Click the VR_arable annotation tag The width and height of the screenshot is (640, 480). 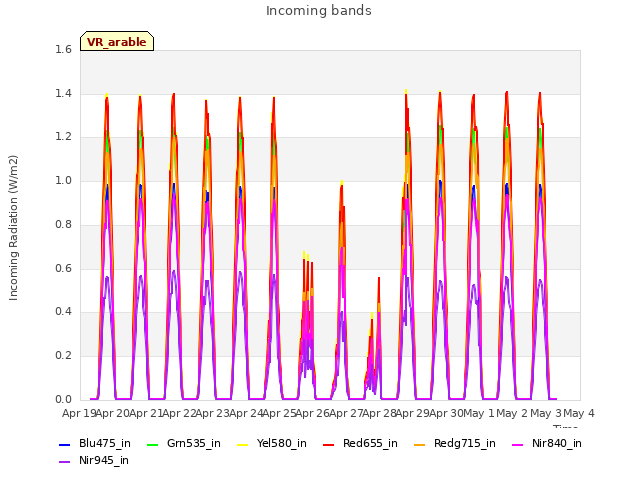pos(117,41)
